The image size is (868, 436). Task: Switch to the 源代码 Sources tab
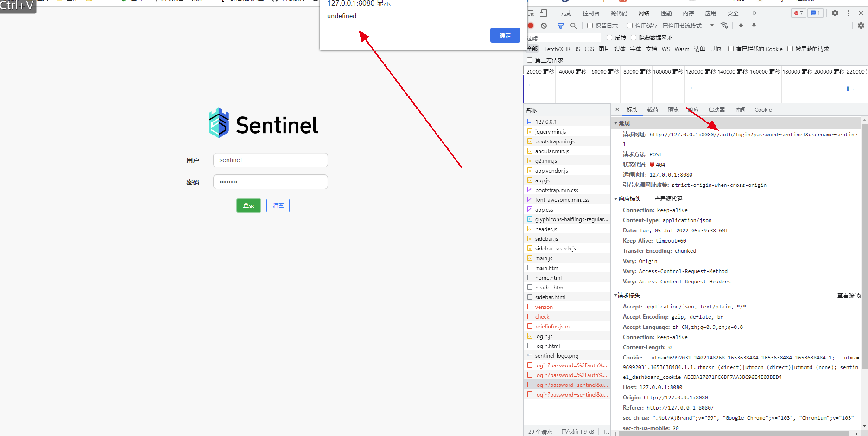coord(619,13)
